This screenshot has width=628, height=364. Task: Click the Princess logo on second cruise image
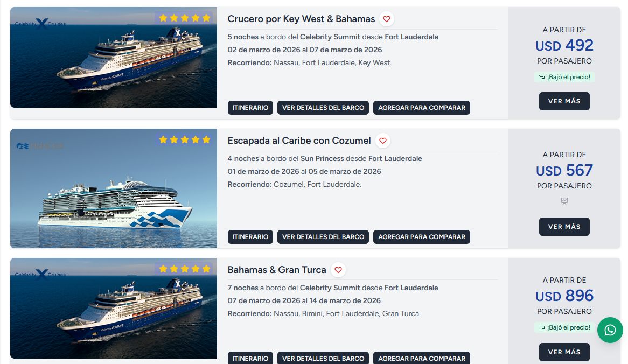pyautogui.click(x=40, y=146)
